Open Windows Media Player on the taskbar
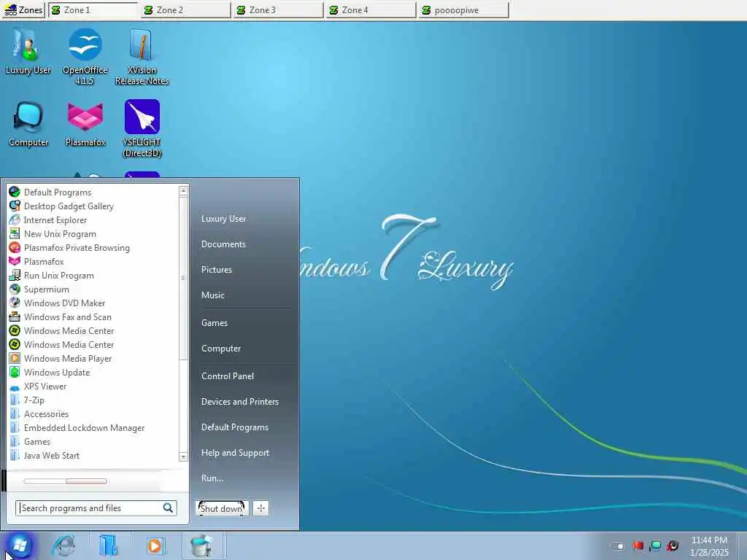The image size is (747, 560). point(155,545)
